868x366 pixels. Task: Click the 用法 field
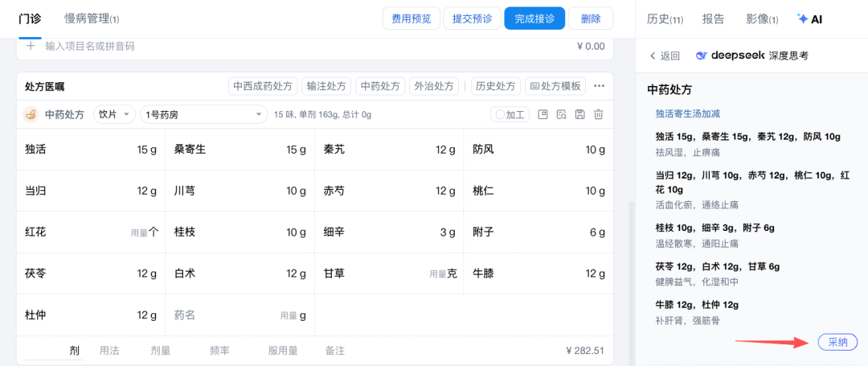pos(109,351)
